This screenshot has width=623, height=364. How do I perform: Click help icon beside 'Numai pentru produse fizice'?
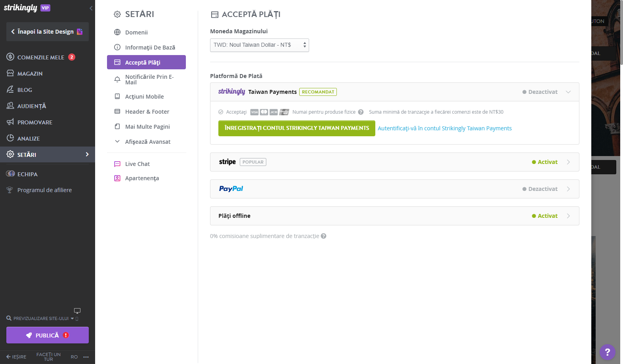[361, 112]
